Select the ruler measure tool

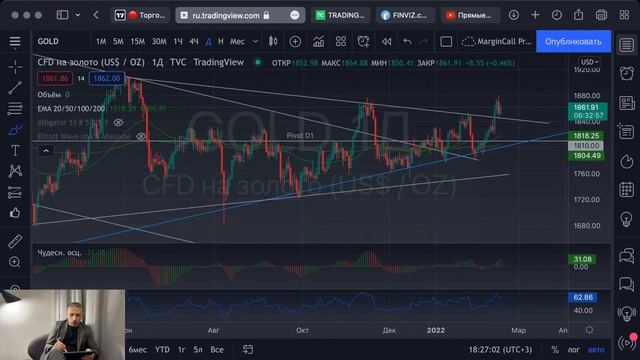[x=15, y=241]
